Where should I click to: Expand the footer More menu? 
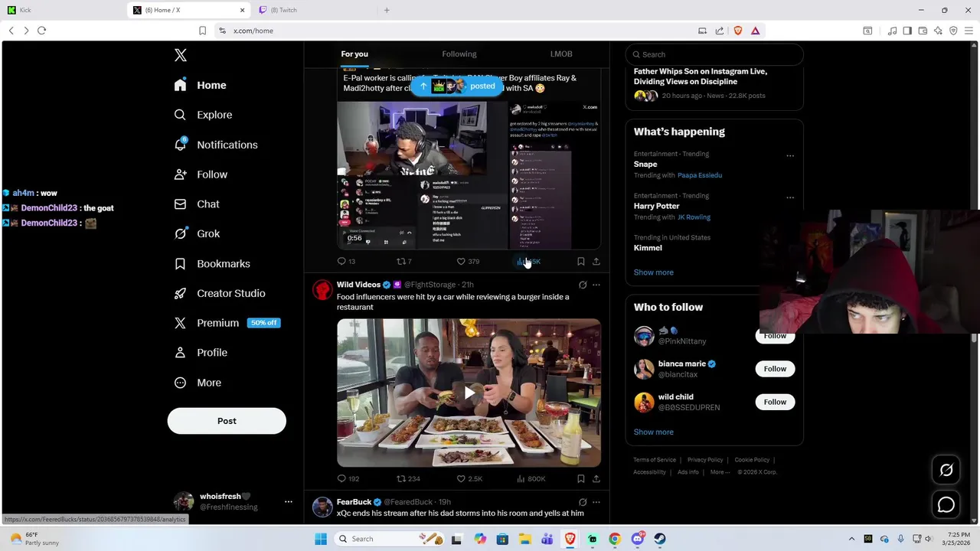tap(719, 472)
